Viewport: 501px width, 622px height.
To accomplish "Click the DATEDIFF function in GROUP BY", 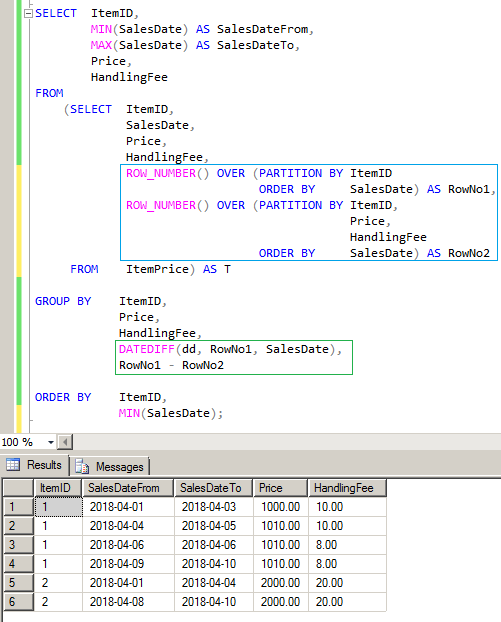I will click(146, 349).
